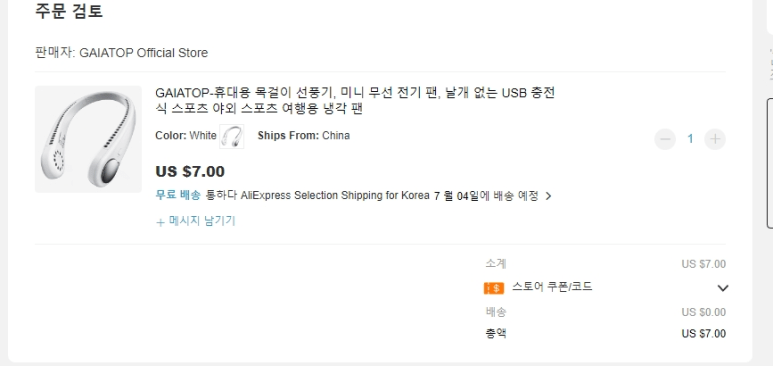The height and width of the screenshot is (366, 773).
Task: Click the orange coupon ticket icon
Action: pos(494,288)
